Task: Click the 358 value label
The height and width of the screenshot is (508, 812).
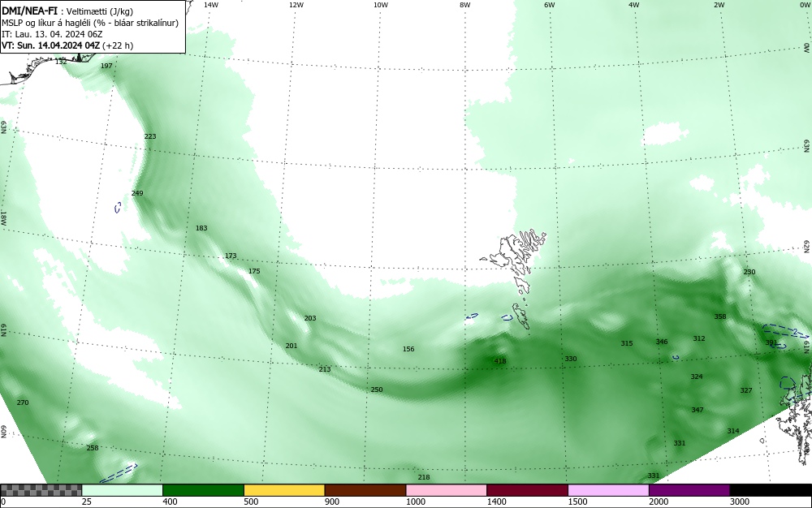Action: [719, 316]
